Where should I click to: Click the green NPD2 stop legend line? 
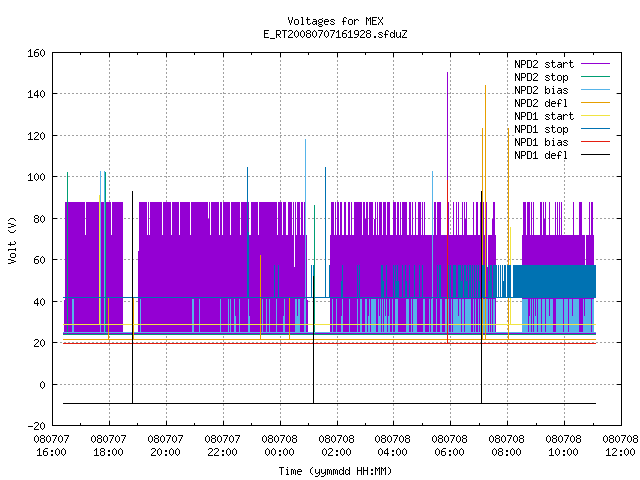click(595, 77)
